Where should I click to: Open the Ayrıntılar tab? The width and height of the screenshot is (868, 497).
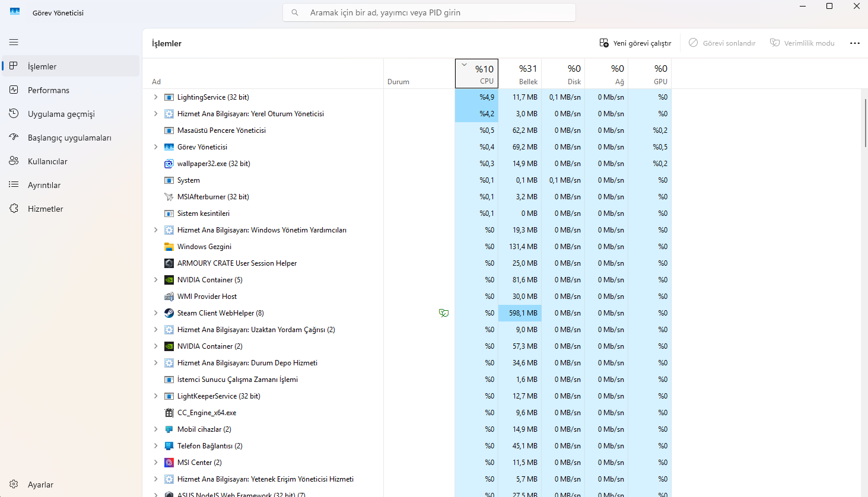pyautogui.click(x=71, y=185)
